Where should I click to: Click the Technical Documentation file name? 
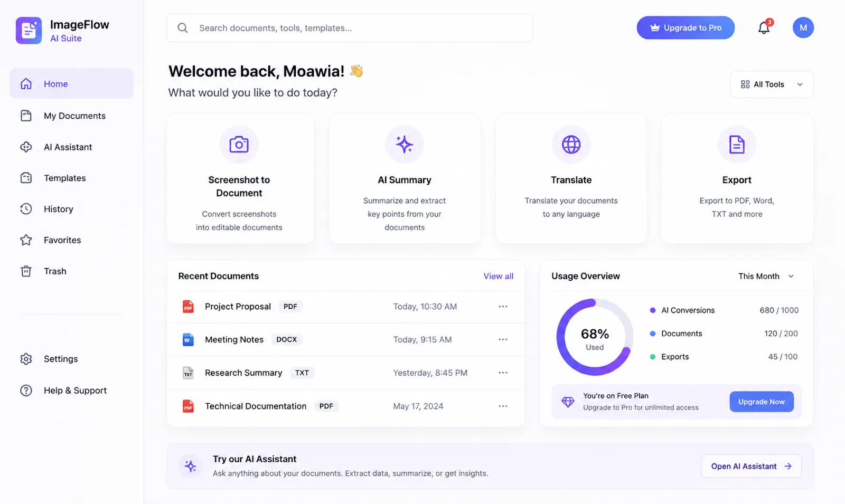point(256,406)
